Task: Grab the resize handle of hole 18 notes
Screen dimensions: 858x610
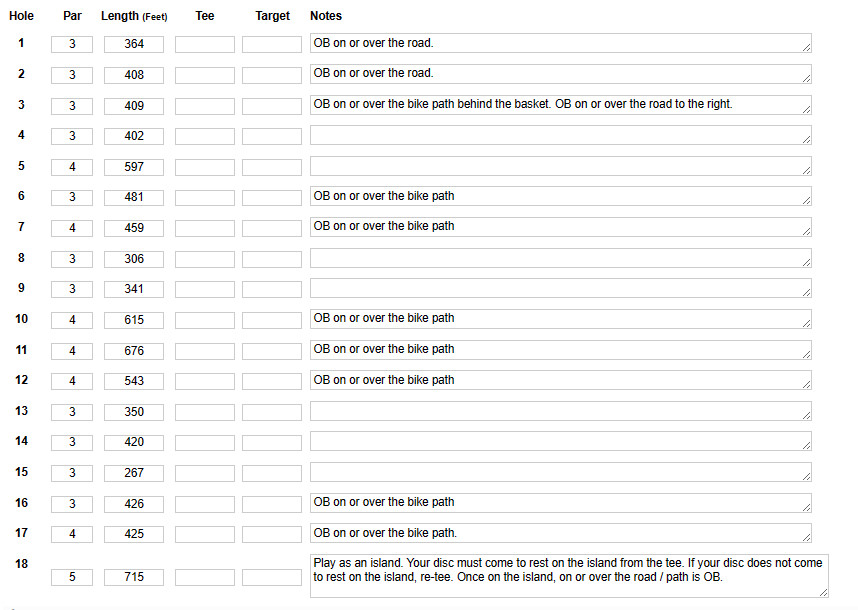Action: click(823, 592)
